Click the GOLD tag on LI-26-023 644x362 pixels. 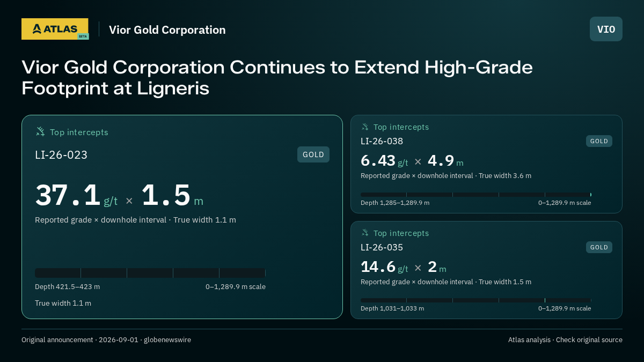point(313,154)
